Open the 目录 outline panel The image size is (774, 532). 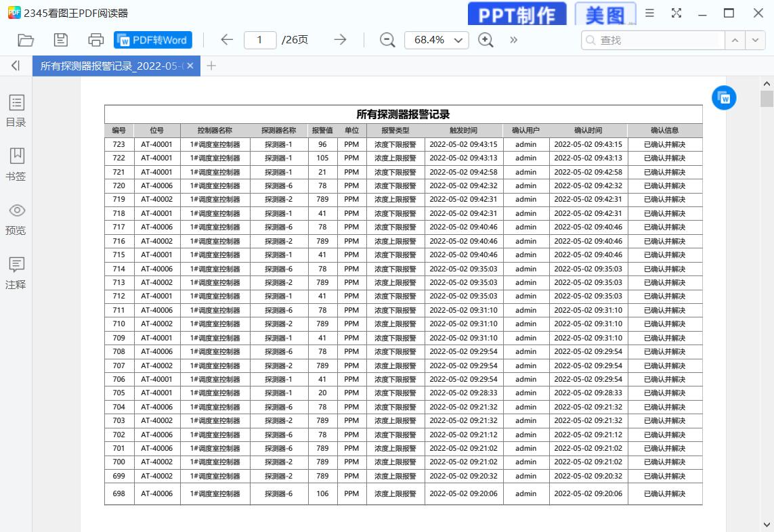point(16,111)
